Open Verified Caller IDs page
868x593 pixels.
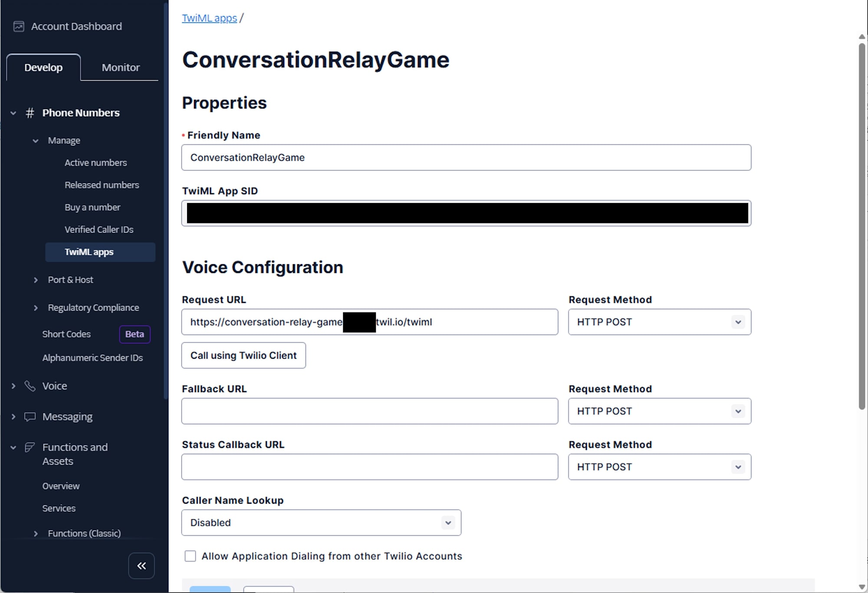[99, 229]
